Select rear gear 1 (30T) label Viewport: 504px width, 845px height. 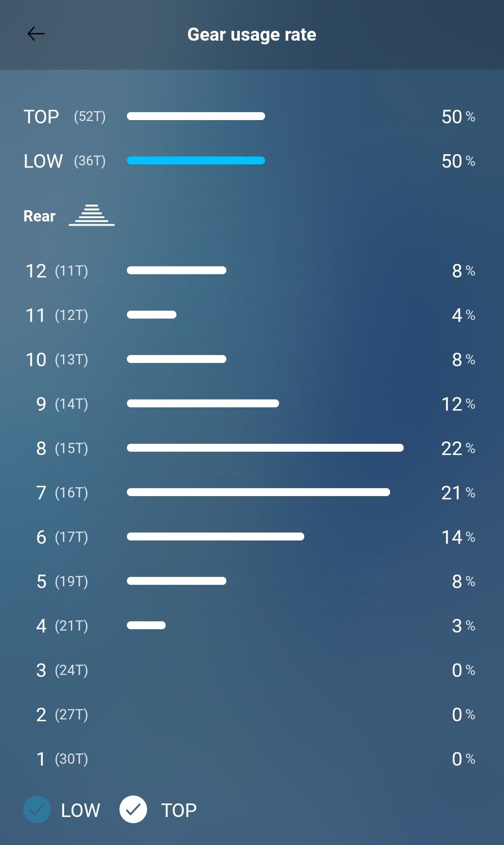coord(62,759)
